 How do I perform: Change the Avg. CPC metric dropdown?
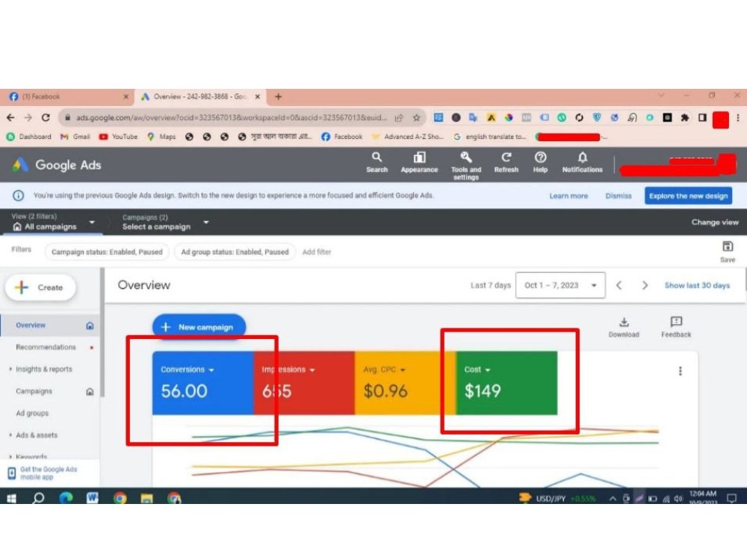click(x=385, y=370)
